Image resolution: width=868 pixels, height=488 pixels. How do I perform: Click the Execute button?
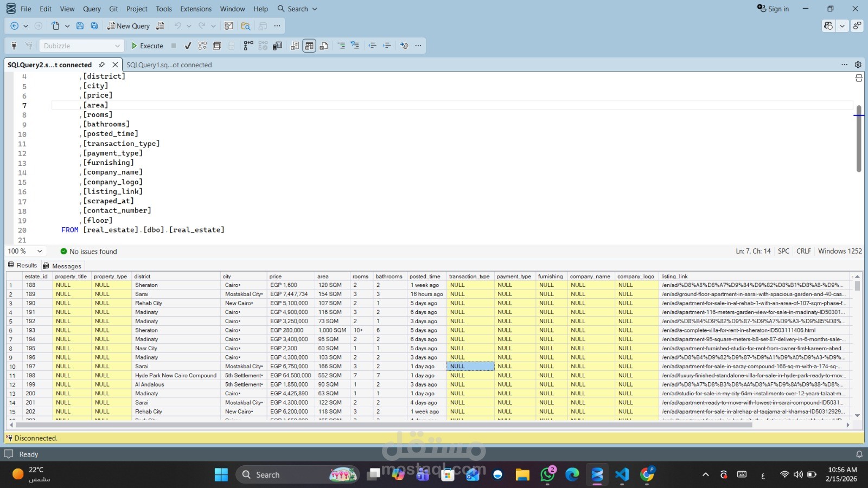[x=147, y=46]
